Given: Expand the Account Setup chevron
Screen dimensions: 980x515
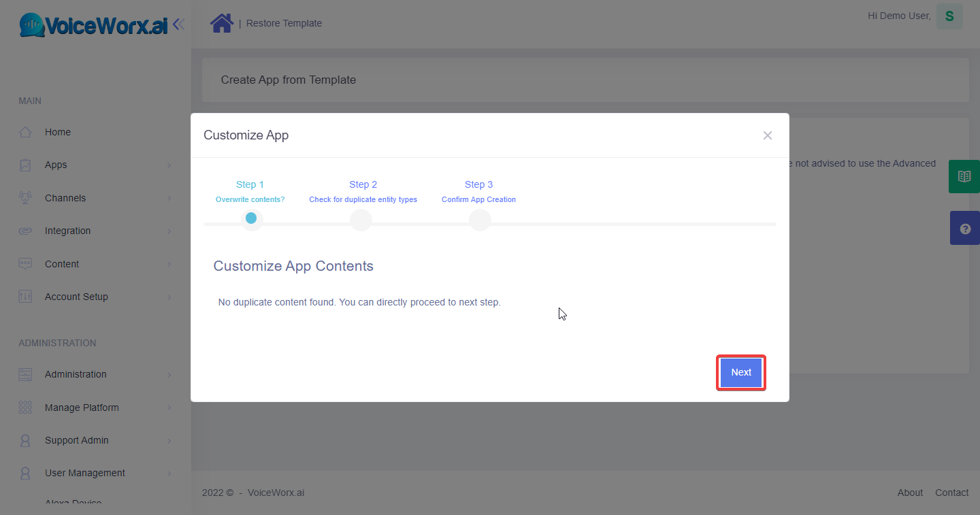Looking at the screenshot, I should 169,297.
